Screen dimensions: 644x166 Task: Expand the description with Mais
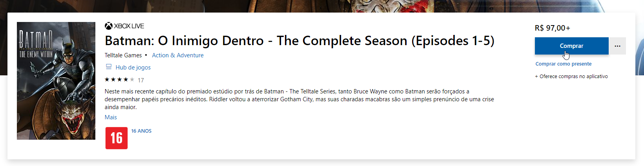[111, 117]
